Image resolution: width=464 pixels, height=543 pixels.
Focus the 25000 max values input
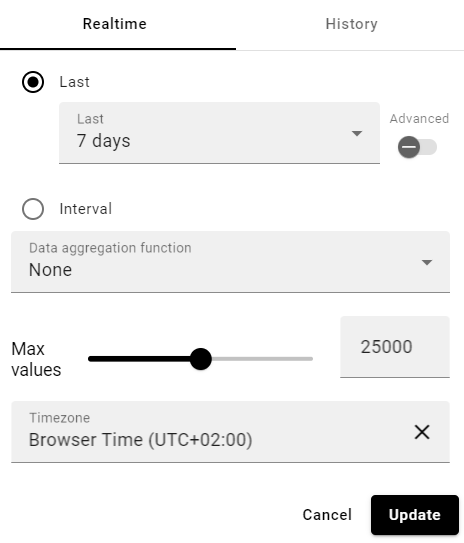(395, 347)
